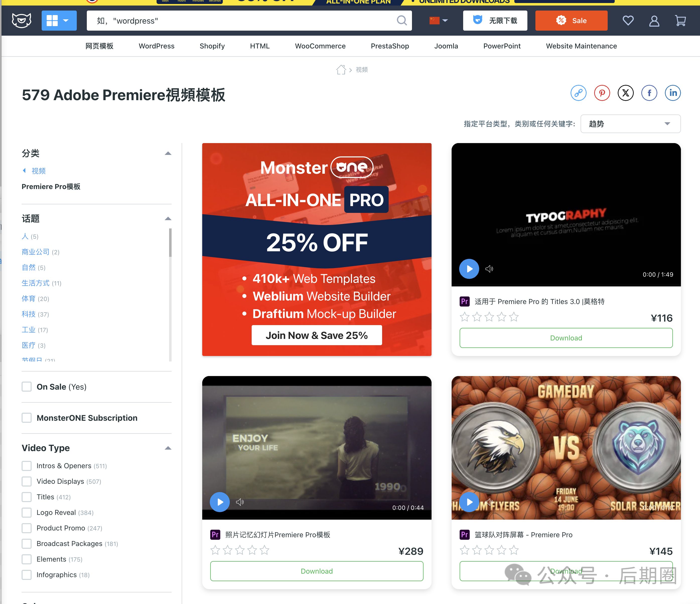Viewport: 700px width, 604px height.
Task: Click the search input field
Action: point(237,21)
